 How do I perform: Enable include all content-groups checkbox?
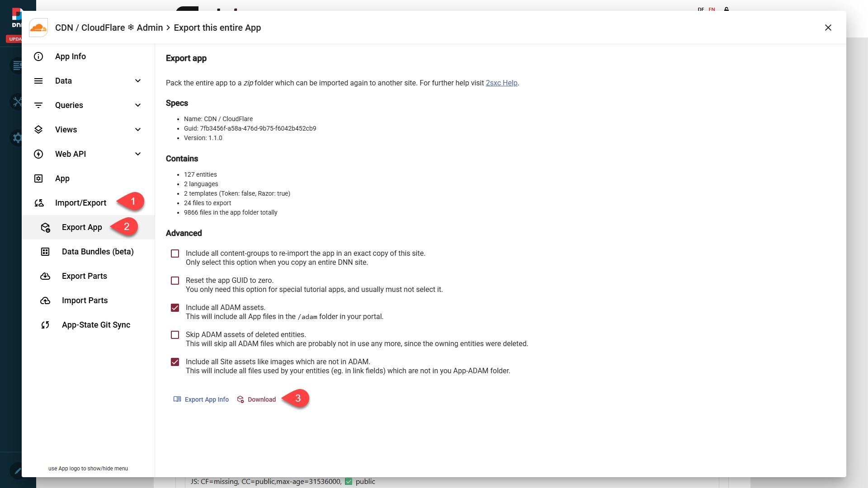[x=175, y=253]
